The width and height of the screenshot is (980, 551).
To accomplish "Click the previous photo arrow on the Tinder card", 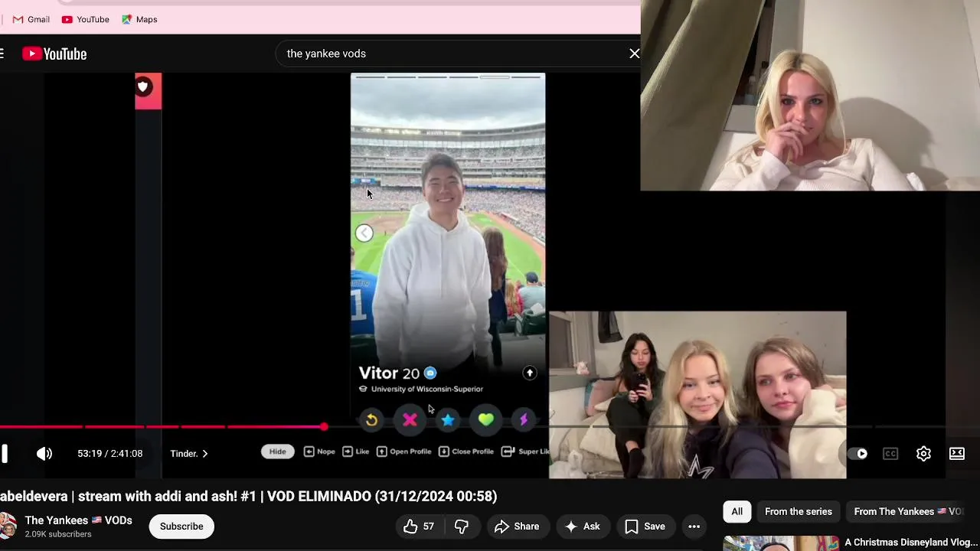I will pyautogui.click(x=364, y=233).
